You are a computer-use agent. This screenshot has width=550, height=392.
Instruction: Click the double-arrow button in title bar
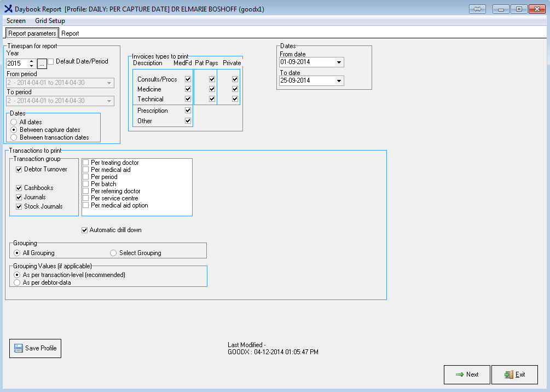coord(477,9)
